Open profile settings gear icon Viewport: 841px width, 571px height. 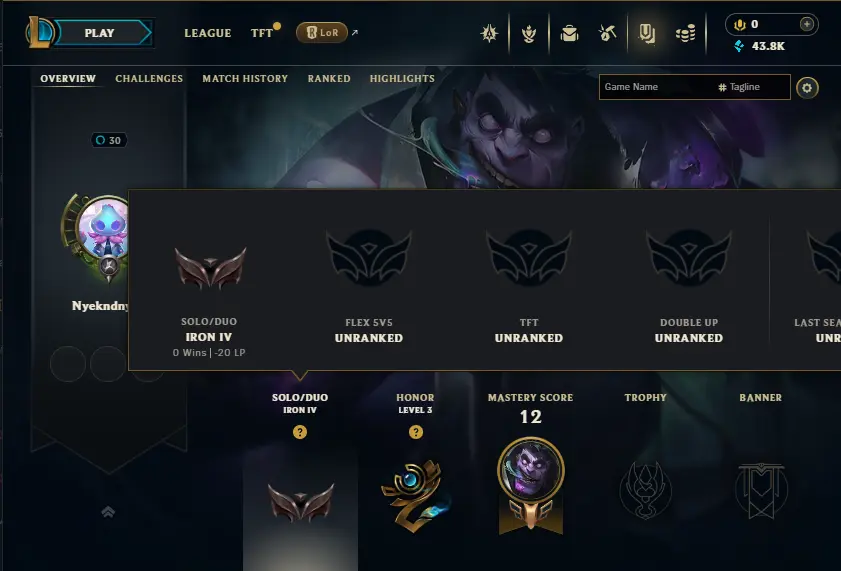pyautogui.click(x=807, y=87)
